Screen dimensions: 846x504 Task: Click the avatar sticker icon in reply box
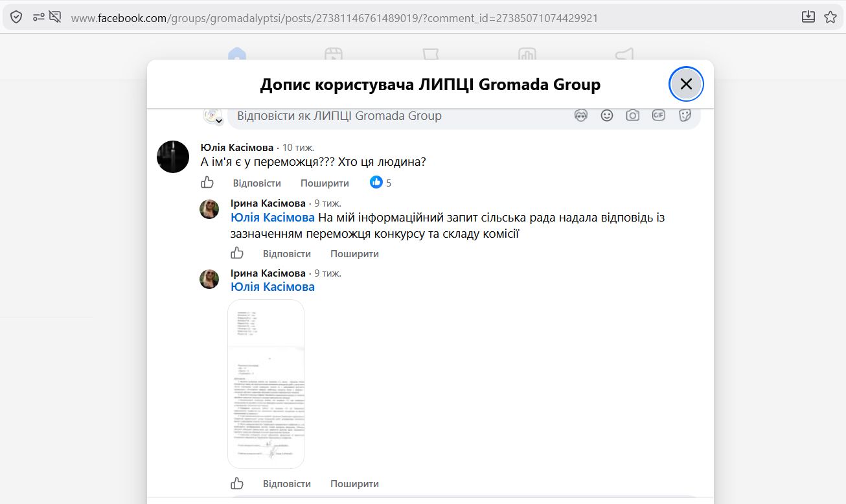pos(581,115)
